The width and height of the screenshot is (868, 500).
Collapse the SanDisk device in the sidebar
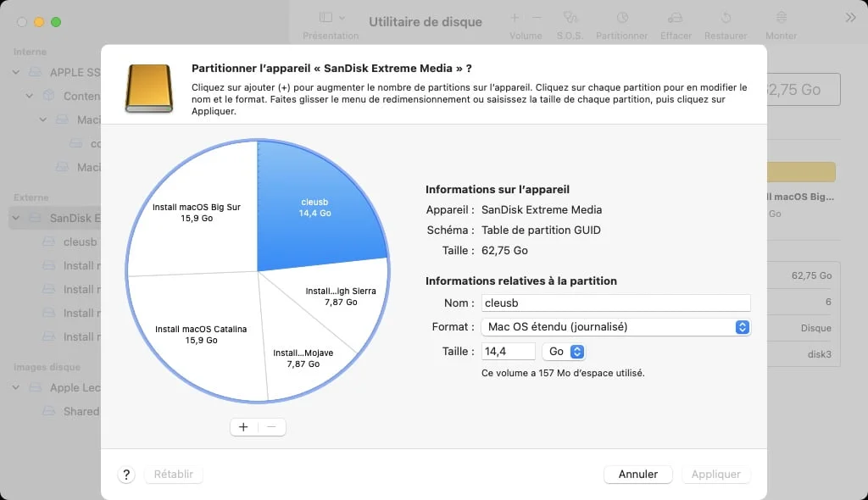tap(14, 218)
